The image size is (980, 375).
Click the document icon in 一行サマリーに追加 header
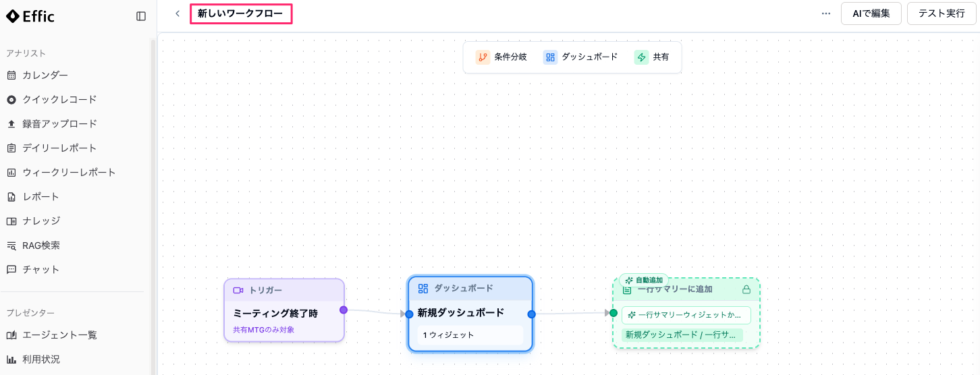(x=627, y=290)
